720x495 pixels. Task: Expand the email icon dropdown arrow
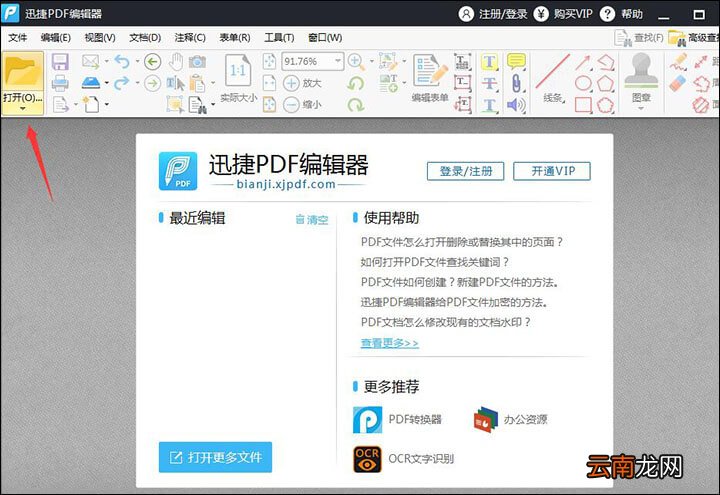click(x=107, y=61)
